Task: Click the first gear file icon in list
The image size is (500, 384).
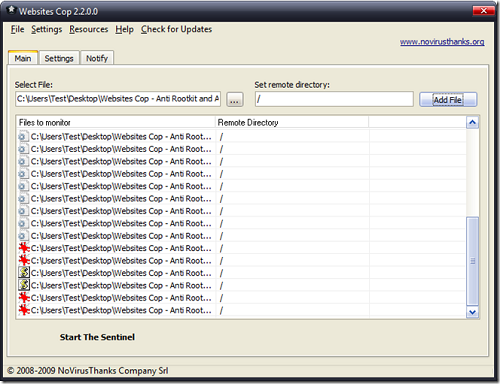Action: pyautogui.click(x=23, y=137)
